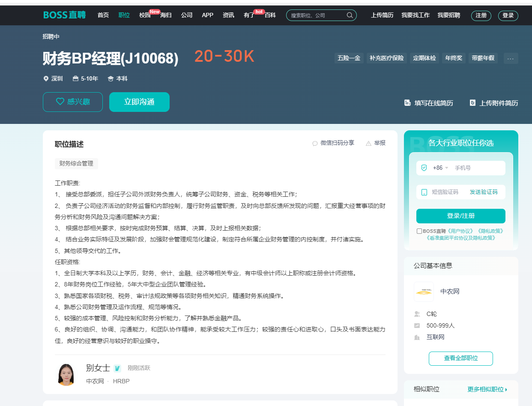Click the 上传附件简历 clip icon
This screenshot has width=532, height=406.
472,103
